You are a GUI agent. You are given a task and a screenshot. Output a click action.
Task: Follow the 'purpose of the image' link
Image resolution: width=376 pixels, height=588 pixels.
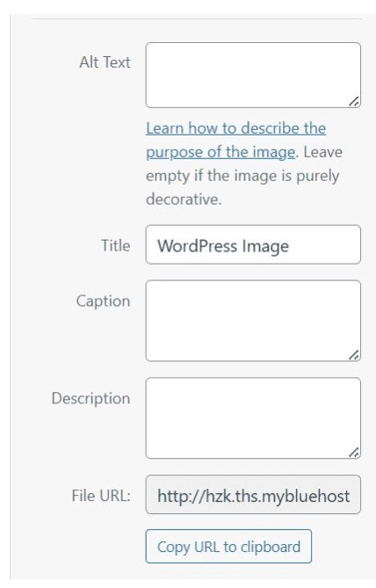coord(221,152)
